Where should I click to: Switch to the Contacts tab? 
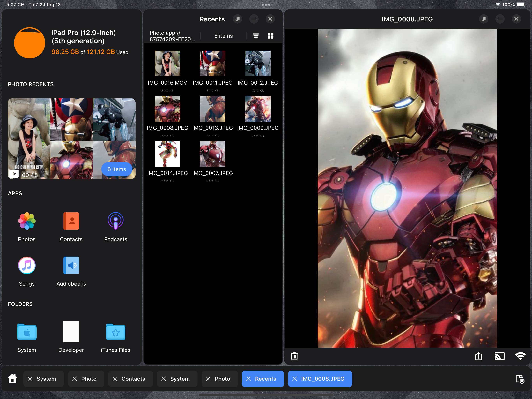(131, 379)
